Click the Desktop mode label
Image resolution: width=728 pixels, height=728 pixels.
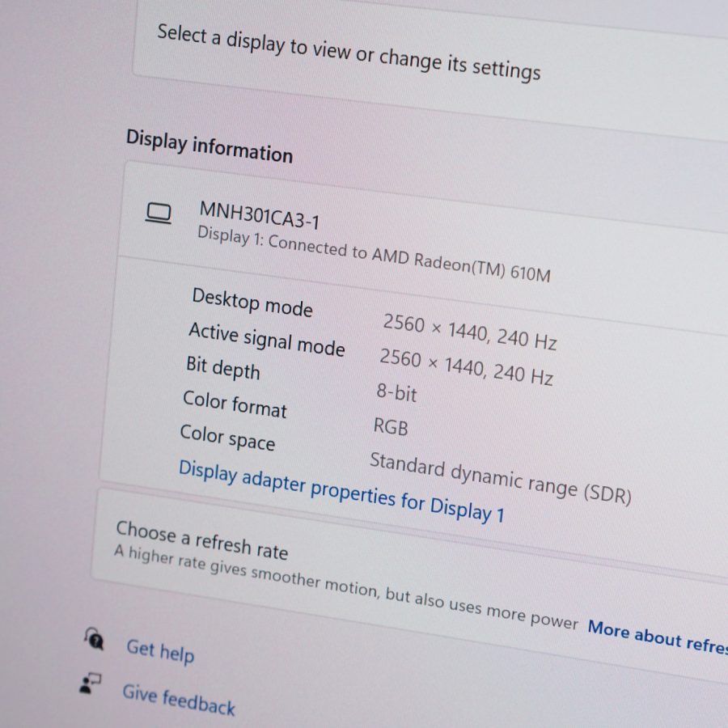tap(252, 303)
